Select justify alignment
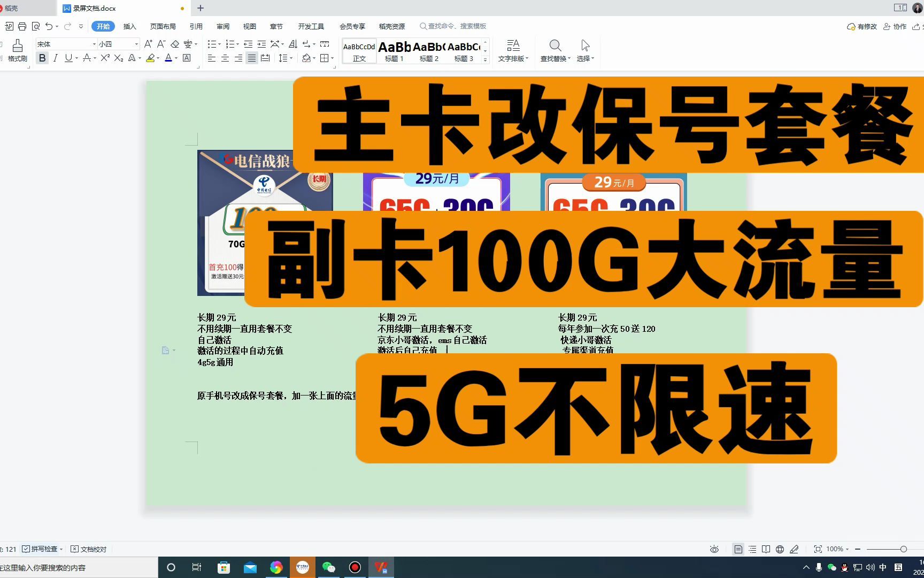The height and width of the screenshot is (578, 924). (x=252, y=58)
